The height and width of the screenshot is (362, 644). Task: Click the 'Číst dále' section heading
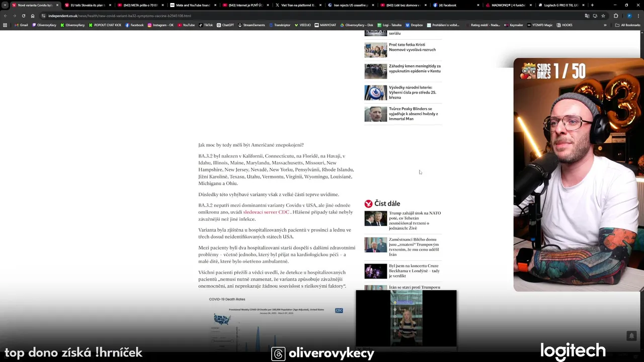pyautogui.click(x=387, y=204)
